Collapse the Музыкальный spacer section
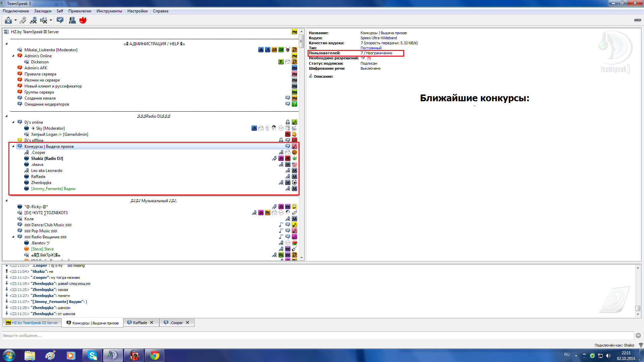Viewport: 644px width, 362px height. (x=6, y=201)
